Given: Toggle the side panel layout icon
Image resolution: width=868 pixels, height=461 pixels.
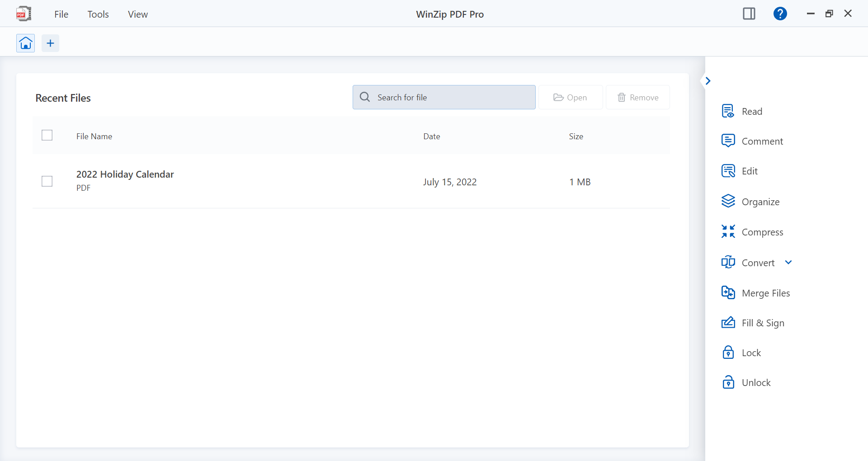Looking at the screenshot, I should click(x=749, y=14).
